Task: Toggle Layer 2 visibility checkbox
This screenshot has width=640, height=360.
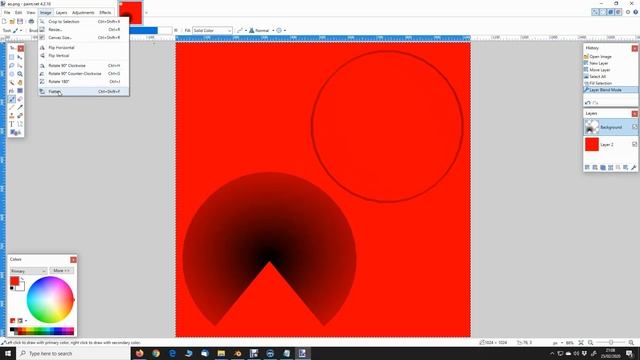Action: pos(634,144)
